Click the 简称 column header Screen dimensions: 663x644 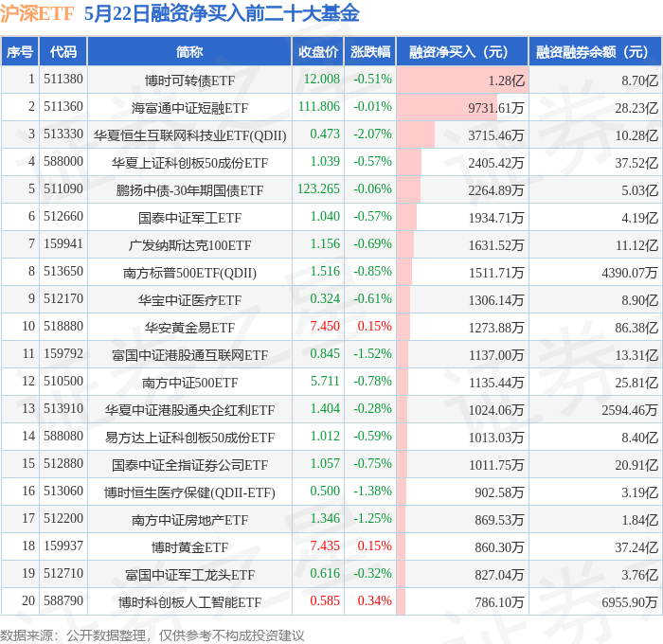point(189,51)
